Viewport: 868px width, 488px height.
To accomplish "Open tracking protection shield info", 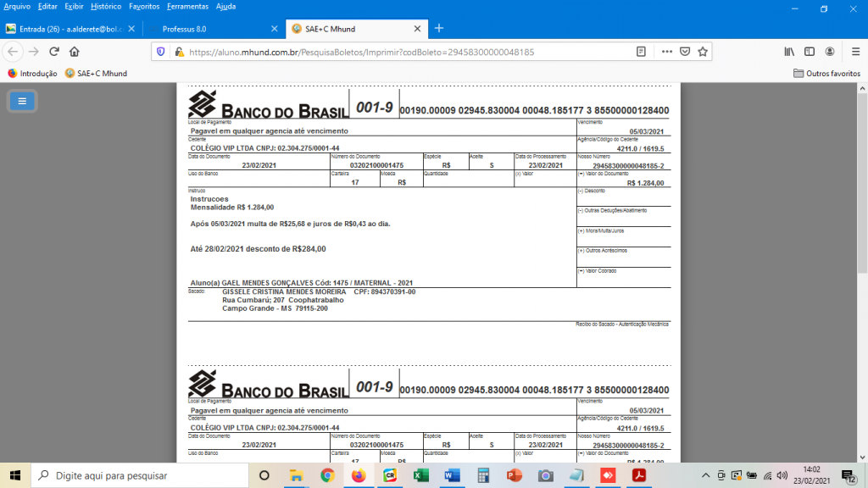I will pyautogui.click(x=161, y=52).
